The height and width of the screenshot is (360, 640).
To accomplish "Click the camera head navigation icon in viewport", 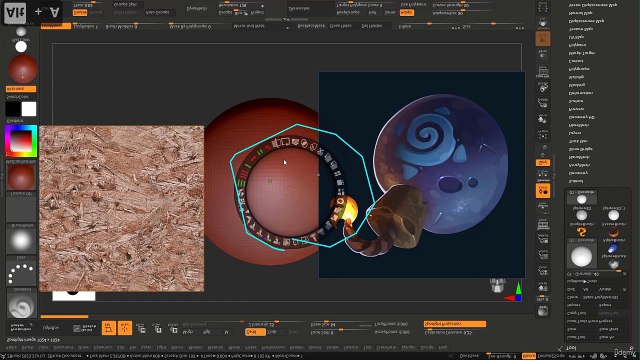I will point(497,286).
